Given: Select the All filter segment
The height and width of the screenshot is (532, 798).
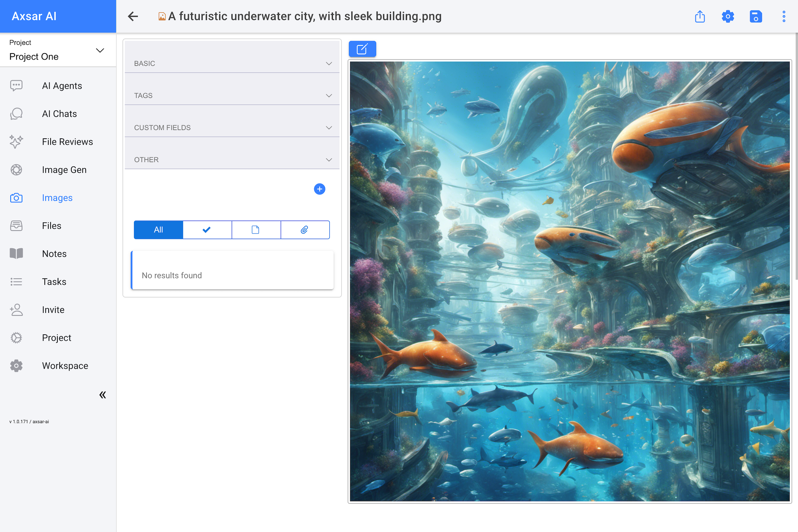Looking at the screenshot, I should click(x=158, y=230).
